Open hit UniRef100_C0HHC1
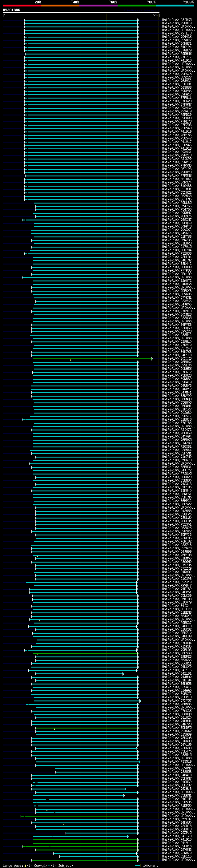 click(x=177, y=43)
